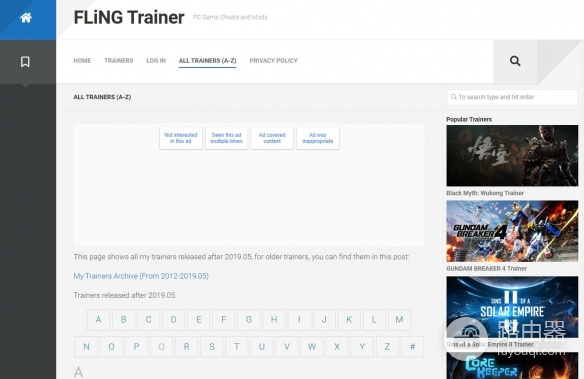584x379 pixels.
Task: Choose 'Seen this ad multiple times' option
Action: coord(226,138)
